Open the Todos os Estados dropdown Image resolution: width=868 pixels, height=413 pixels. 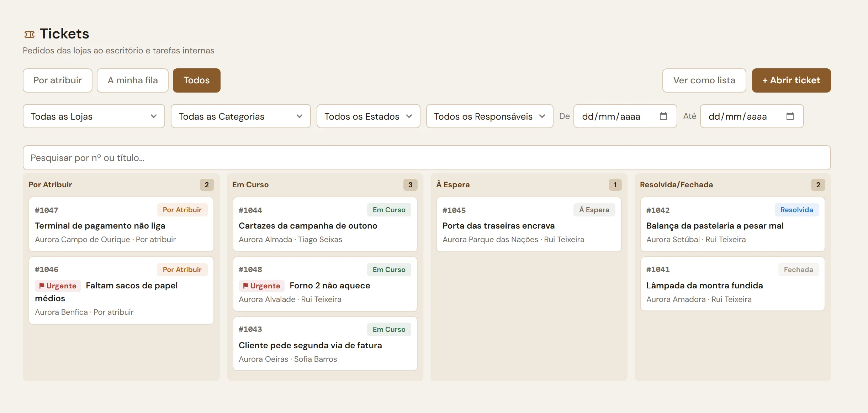tap(369, 116)
